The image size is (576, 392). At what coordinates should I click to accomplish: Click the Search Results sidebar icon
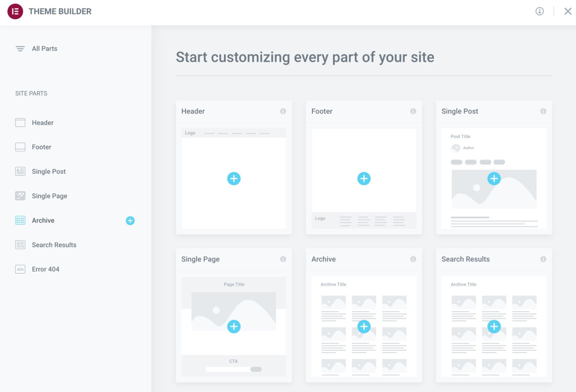coord(20,245)
